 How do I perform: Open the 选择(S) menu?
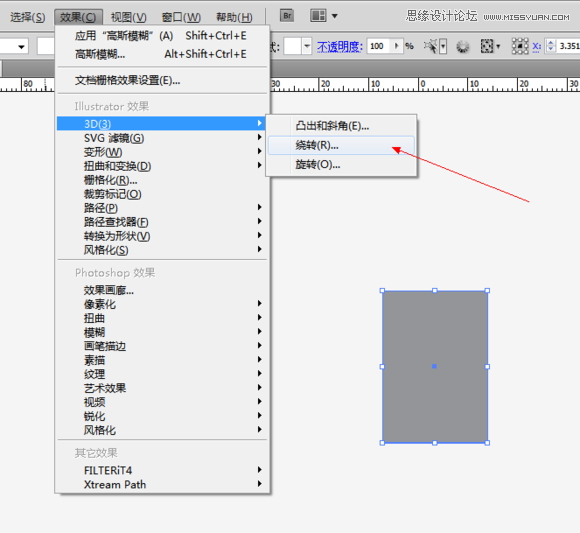click(x=27, y=17)
